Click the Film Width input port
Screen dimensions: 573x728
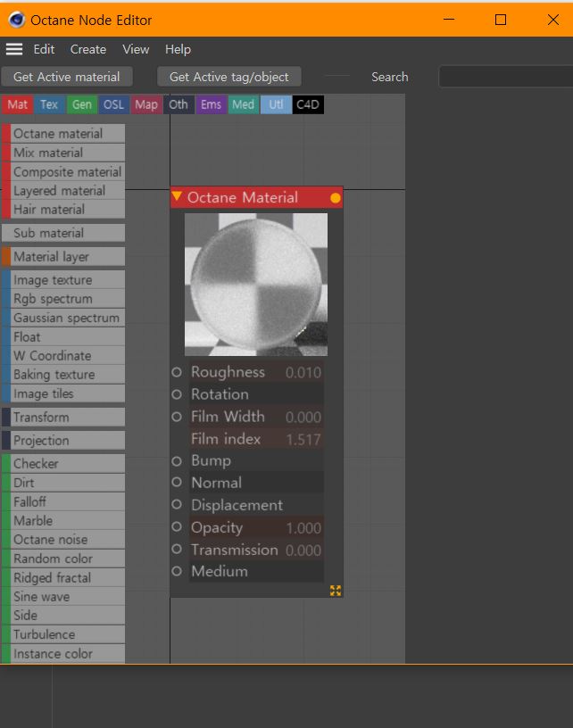pos(177,417)
